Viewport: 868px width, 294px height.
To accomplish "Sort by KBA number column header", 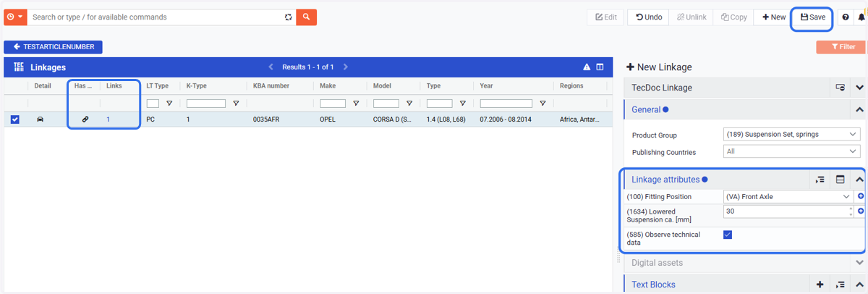I will coord(271,85).
